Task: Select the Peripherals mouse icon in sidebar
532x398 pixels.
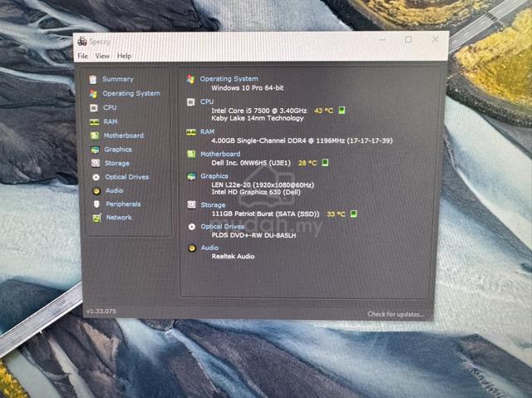Action: 96,204
